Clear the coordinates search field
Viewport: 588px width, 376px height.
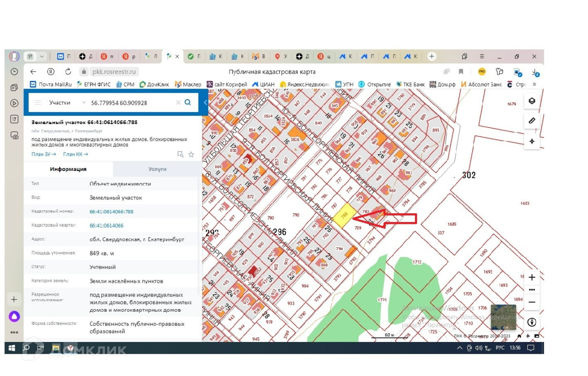click(x=178, y=103)
